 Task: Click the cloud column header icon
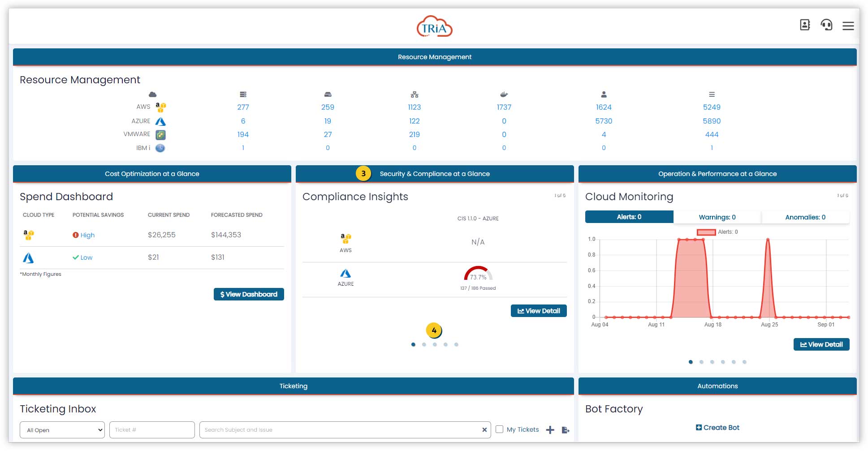(152, 94)
